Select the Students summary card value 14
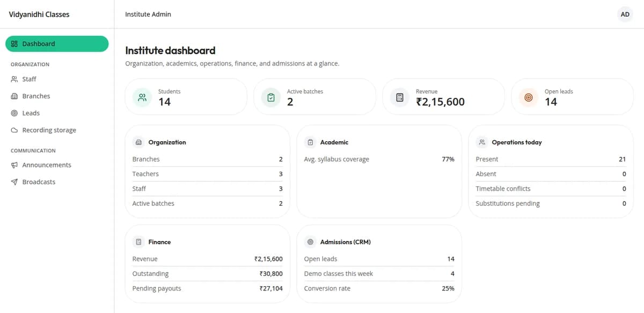 pos(164,102)
